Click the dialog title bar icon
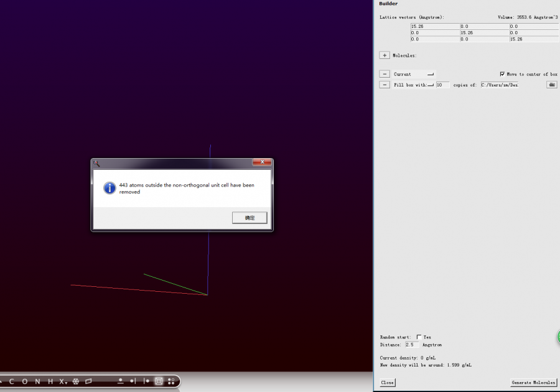The height and width of the screenshot is (392, 560). pyautogui.click(x=96, y=164)
